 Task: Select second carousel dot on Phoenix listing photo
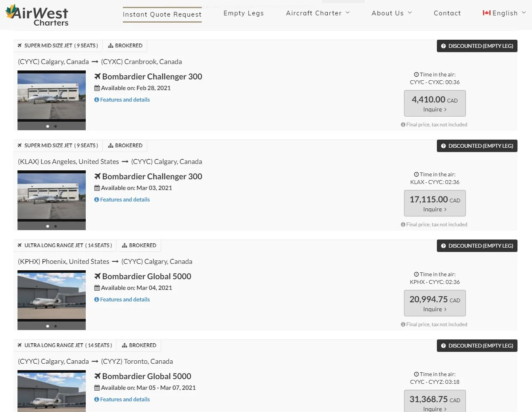tap(55, 326)
